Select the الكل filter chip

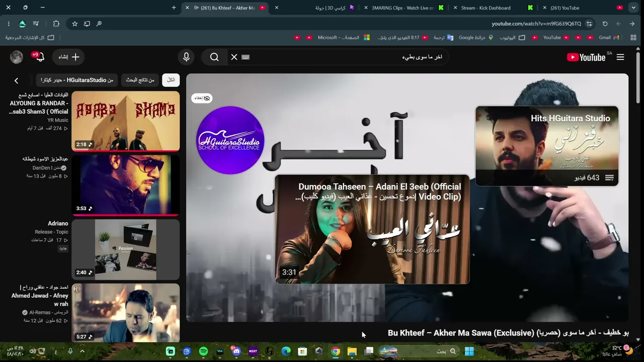point(171,80)
